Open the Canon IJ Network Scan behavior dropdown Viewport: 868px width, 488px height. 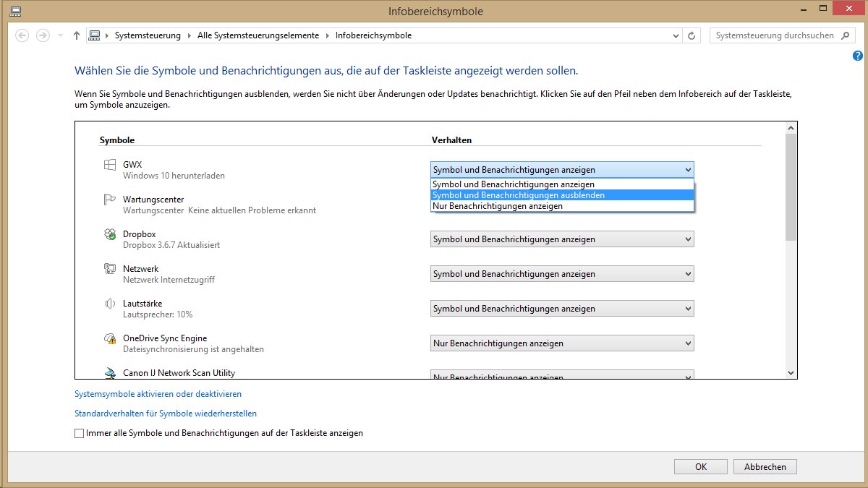tap(562, 376)
